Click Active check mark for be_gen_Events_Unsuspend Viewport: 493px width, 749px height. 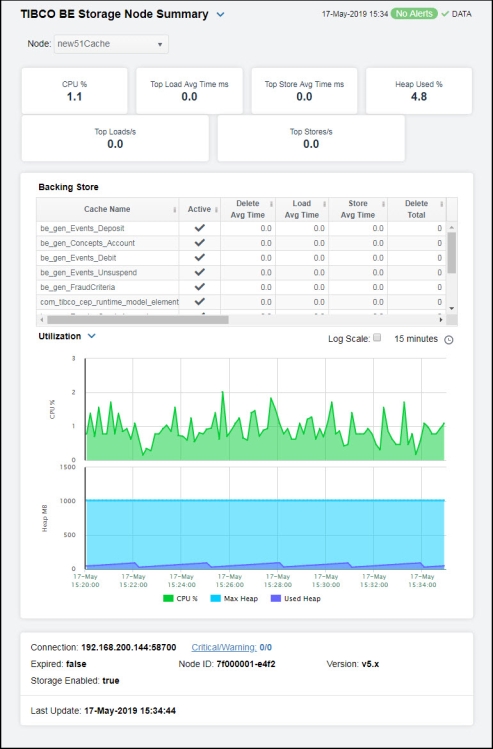click(200, 273)
